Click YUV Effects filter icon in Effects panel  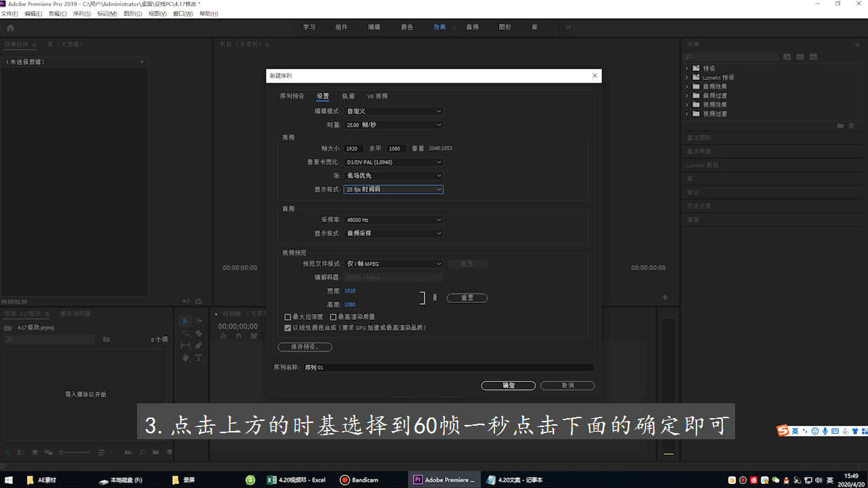pyautogui.click(x=813, y=57)
